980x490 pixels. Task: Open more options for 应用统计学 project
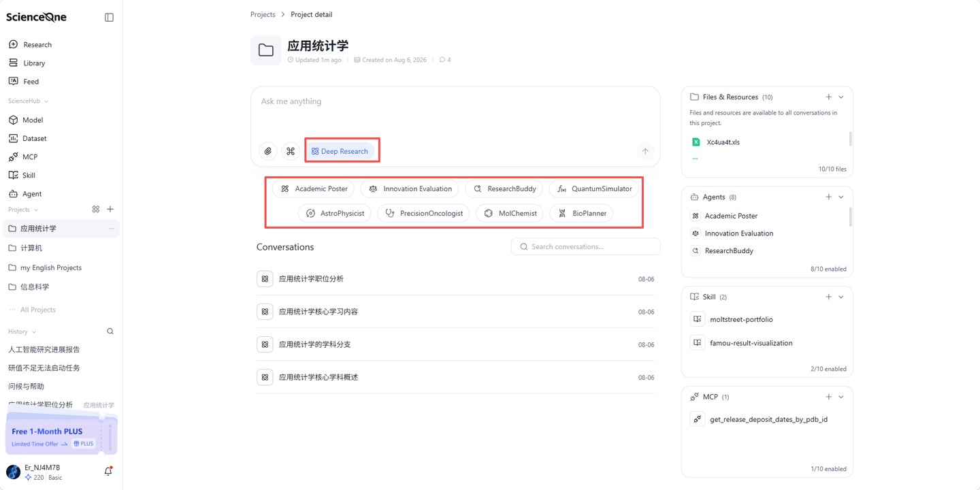click(x=111, y=229)
